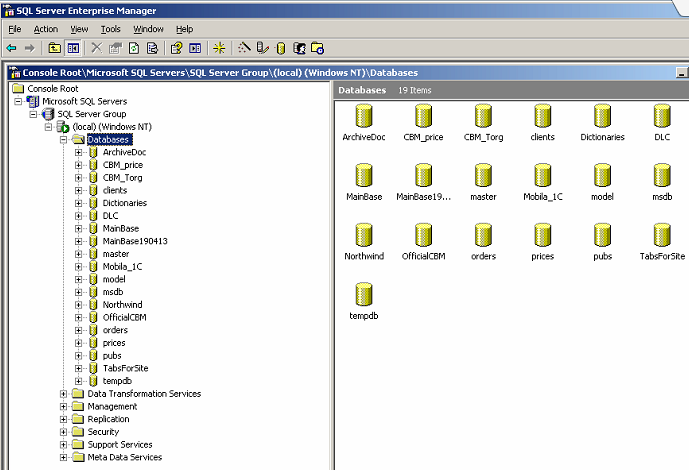Click the New Job toolbar icon
689x470 pixels.
pyautogui.click(x=317, y=48)
